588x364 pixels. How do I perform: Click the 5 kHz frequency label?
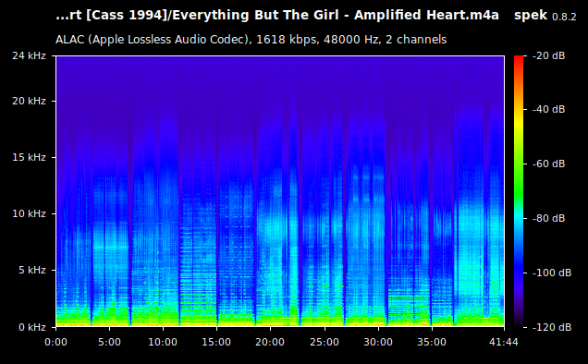(31, 270)
